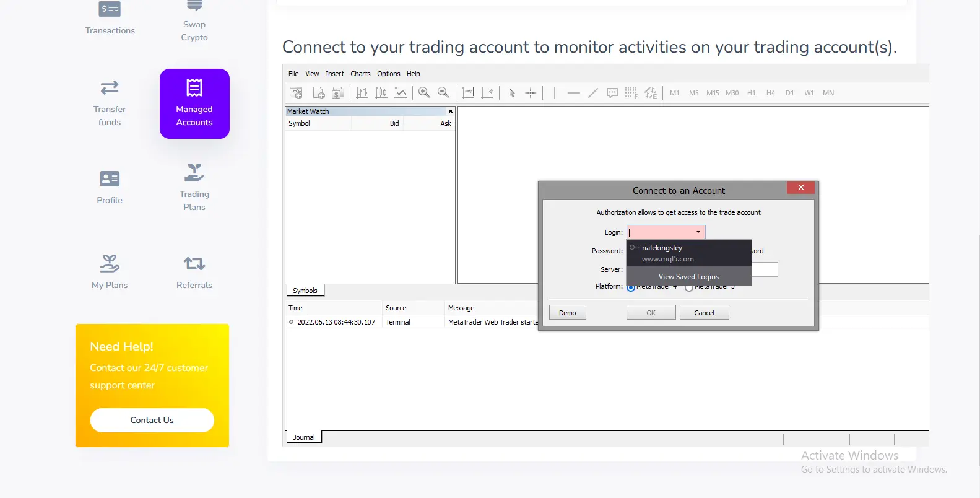Switch timeframe to H4
The height and width of the screenshot is (498, 980).
coord(771,93)
